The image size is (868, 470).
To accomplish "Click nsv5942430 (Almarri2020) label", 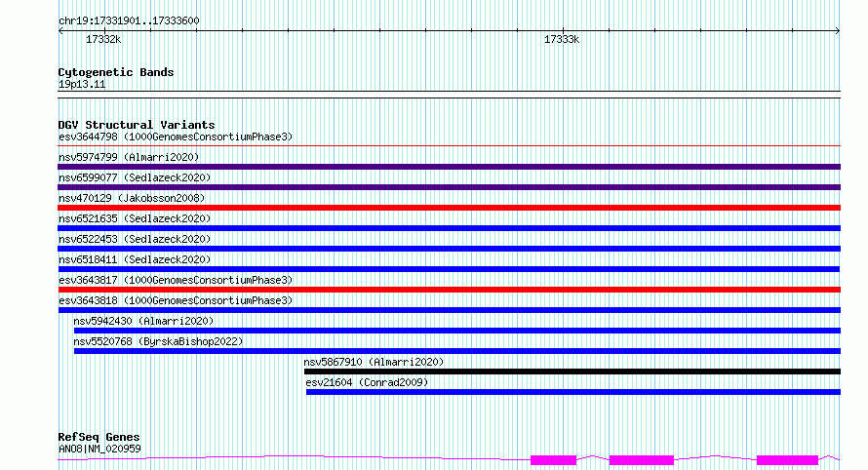I will point(143,321).
